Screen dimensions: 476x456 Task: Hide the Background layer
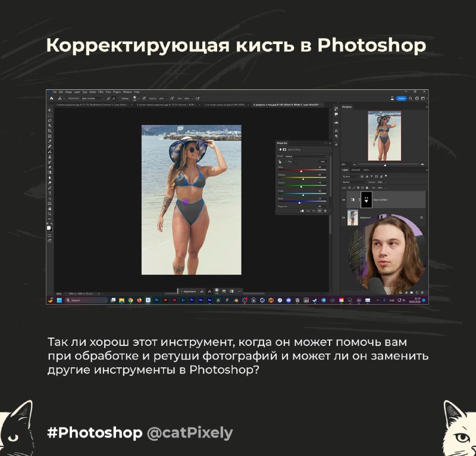click(343, 217)
